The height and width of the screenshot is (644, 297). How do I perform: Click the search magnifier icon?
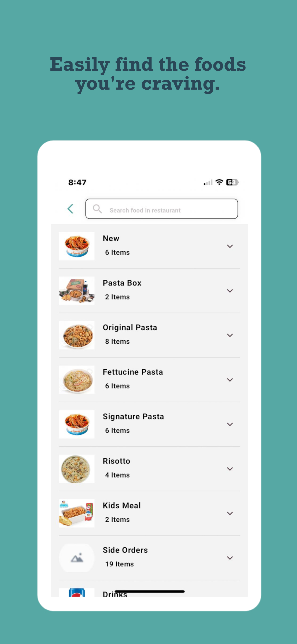97,209
